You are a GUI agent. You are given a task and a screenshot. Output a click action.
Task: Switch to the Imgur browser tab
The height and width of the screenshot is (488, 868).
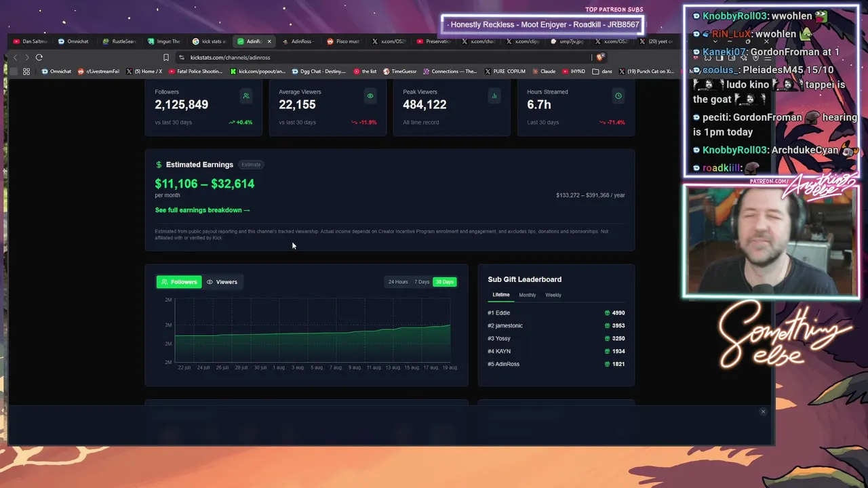[x=163, y=41]
